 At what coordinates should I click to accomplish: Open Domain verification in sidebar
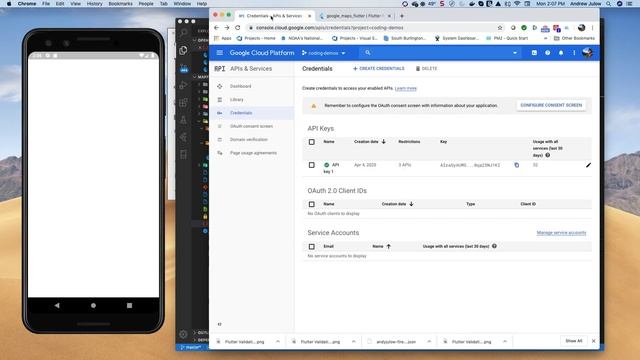coord(249,140)
